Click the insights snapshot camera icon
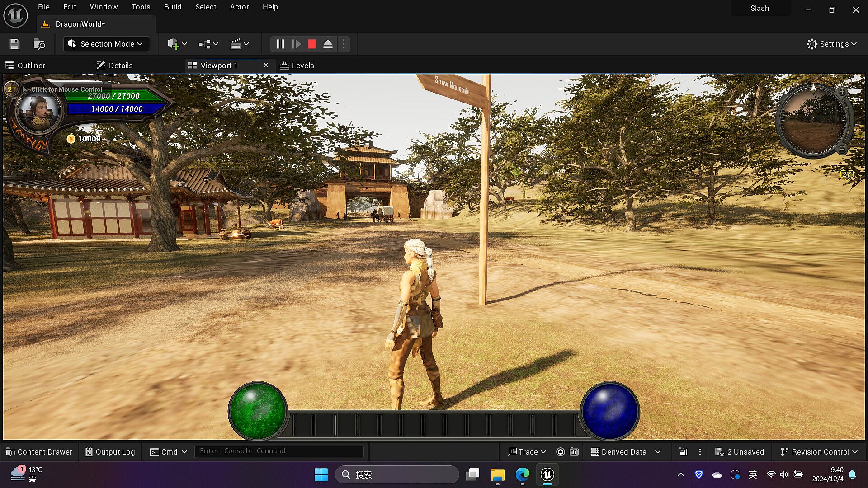 click(x=574, y=452)
